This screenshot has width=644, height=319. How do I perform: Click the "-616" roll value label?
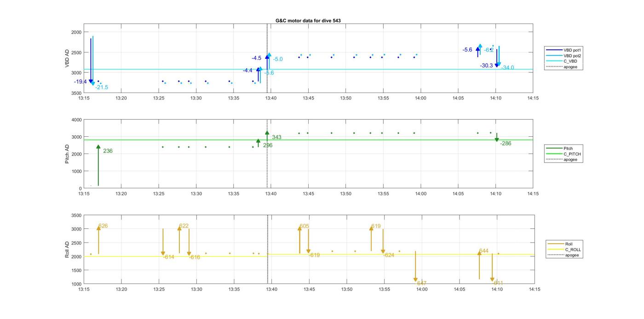point(194,257)
